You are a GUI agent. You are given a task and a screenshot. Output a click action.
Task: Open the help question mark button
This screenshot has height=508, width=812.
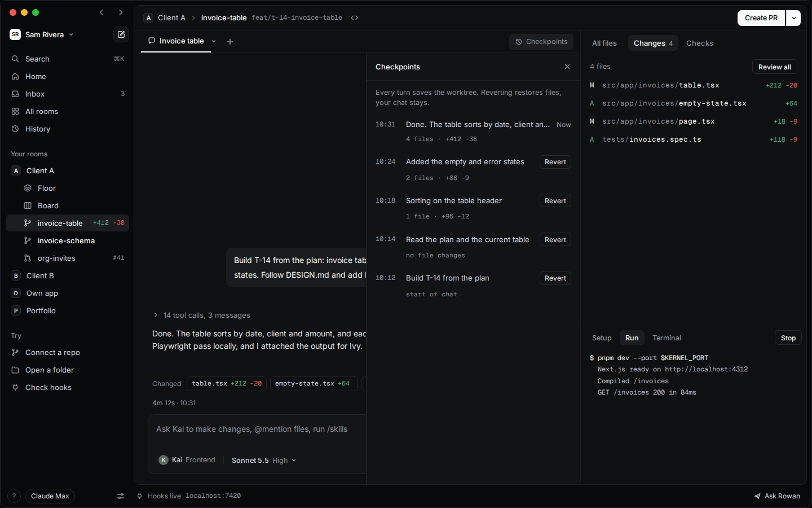pyautogui.click(x=14, y=496)
